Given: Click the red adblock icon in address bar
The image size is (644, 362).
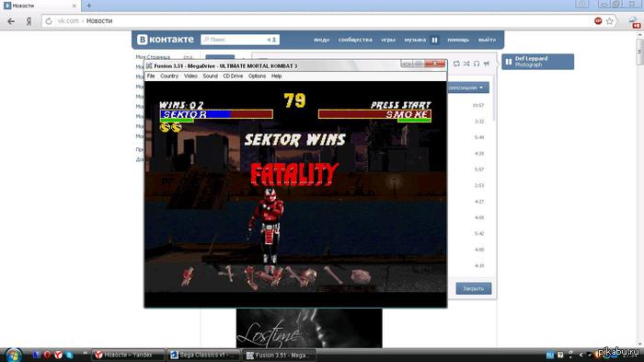Looking at the screenshot, I should click(x=598, y=21).
